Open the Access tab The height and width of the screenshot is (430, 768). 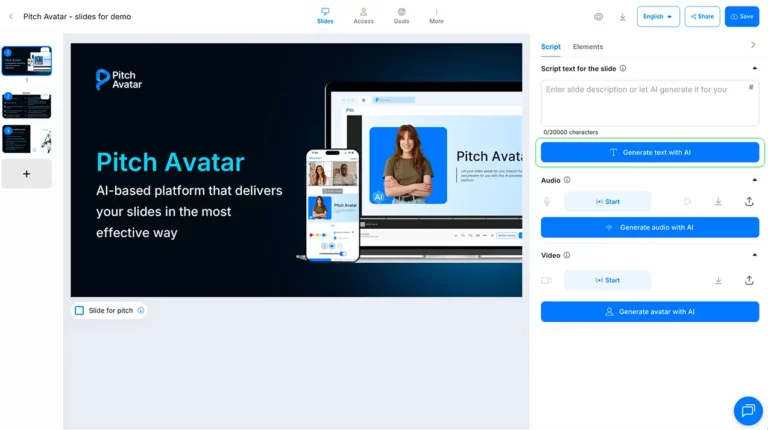(x=363, y=15)
